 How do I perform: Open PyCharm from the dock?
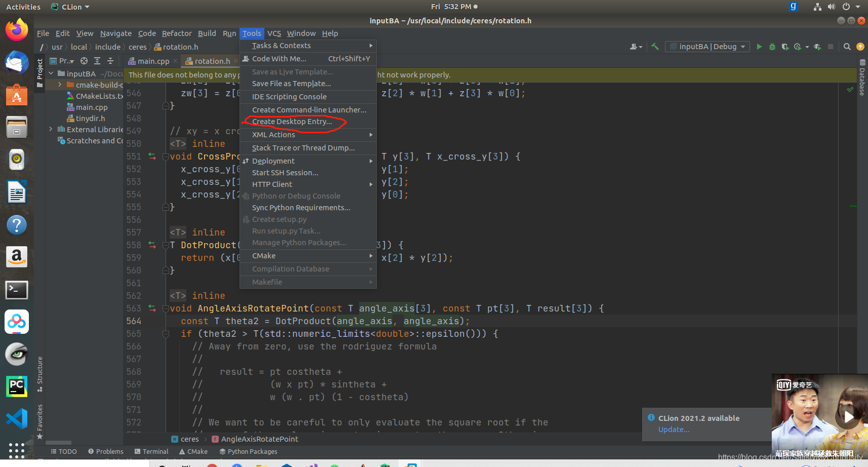(x=17, y=387)
